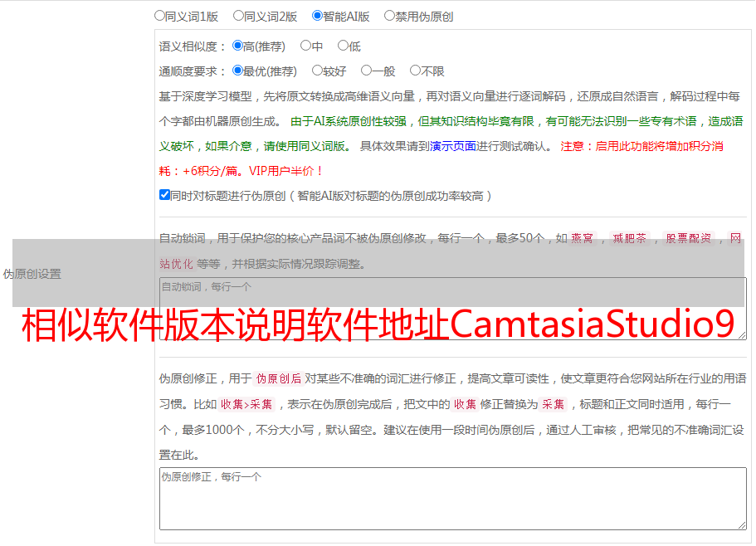Open the 演示页面 demo link
The image size is (756, 546).
point(453,146)
